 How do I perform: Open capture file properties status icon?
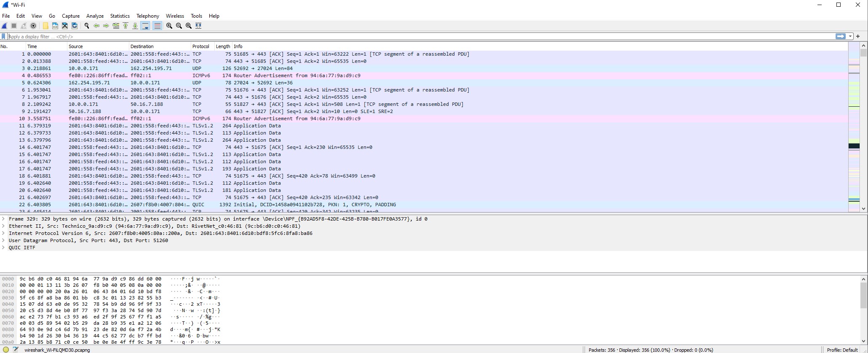16,350
